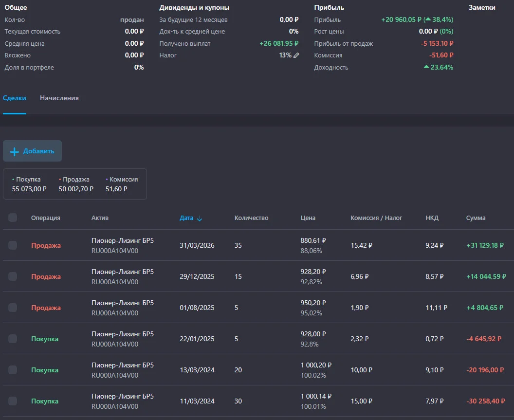Screen dimensions: 514x420
Task: Open the Пионер-Лизинг БР5 asset from 29/12/2025
Action: [x=123, y=272]
